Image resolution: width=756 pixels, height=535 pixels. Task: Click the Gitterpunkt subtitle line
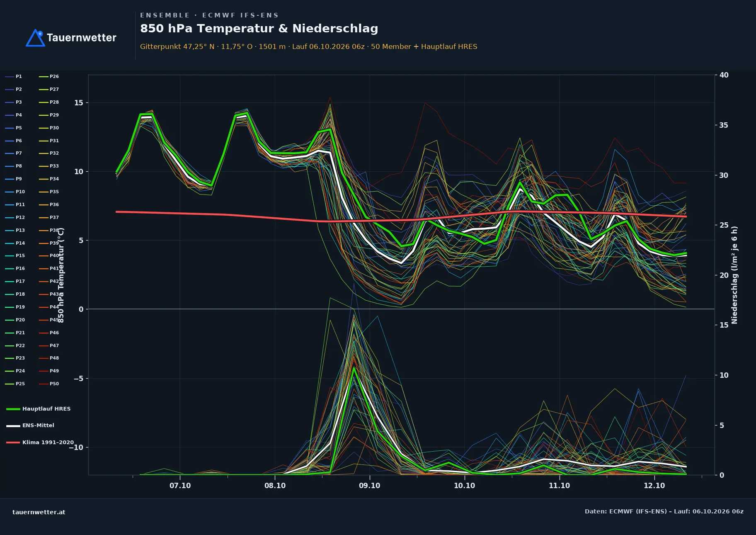[x=308, y=46]
